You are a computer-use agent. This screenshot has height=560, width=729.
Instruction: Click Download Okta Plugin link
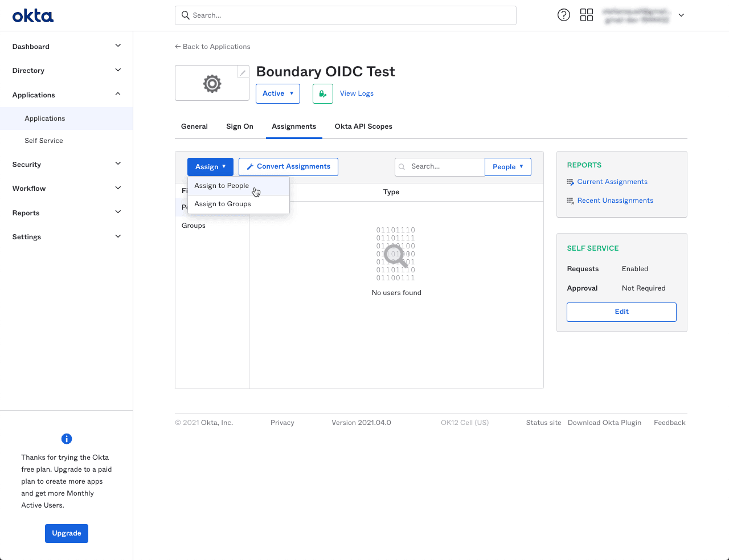click(x=604, y=423)
